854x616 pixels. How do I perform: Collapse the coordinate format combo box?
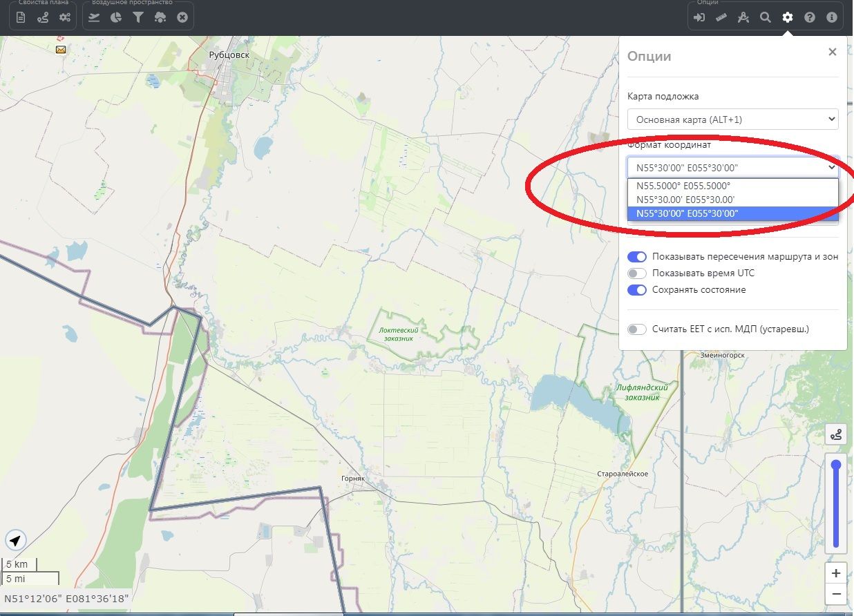tap(732, 167)
